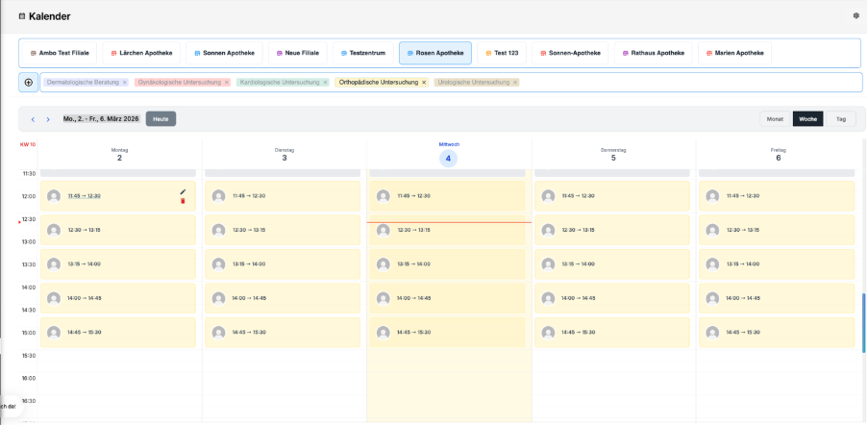
Task: Select Lärchen Apotheke branch
Action: [141, 53]
